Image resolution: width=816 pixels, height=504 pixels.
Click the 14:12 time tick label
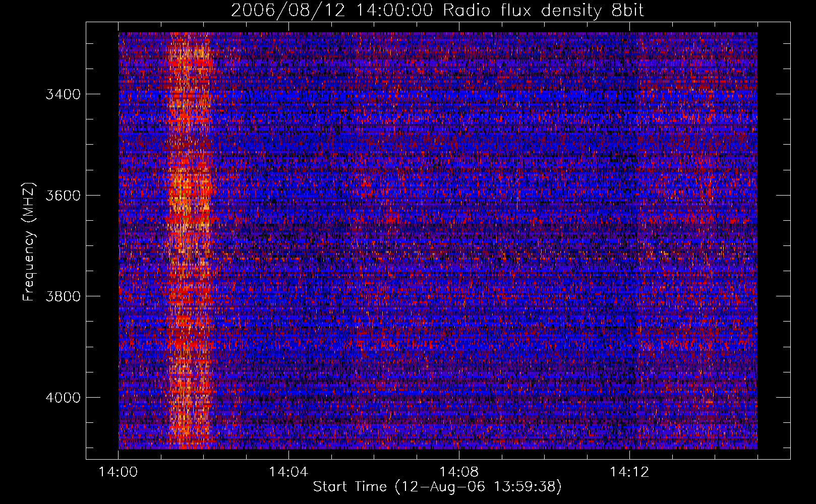[629, 472]
